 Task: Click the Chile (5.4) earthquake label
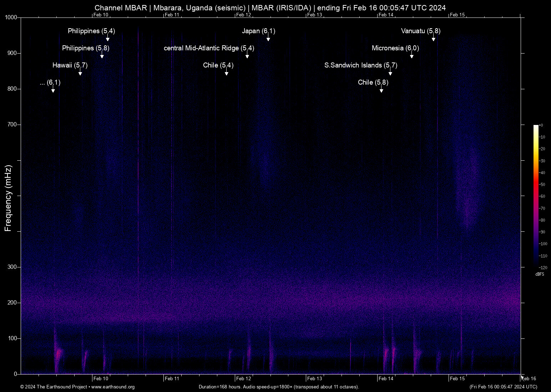click(218, 65)
